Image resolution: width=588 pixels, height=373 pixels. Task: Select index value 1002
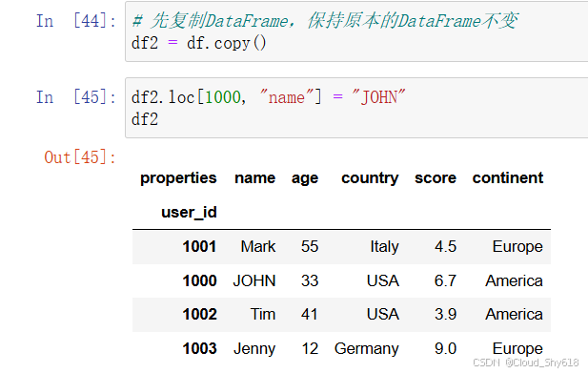click(199, 315)
